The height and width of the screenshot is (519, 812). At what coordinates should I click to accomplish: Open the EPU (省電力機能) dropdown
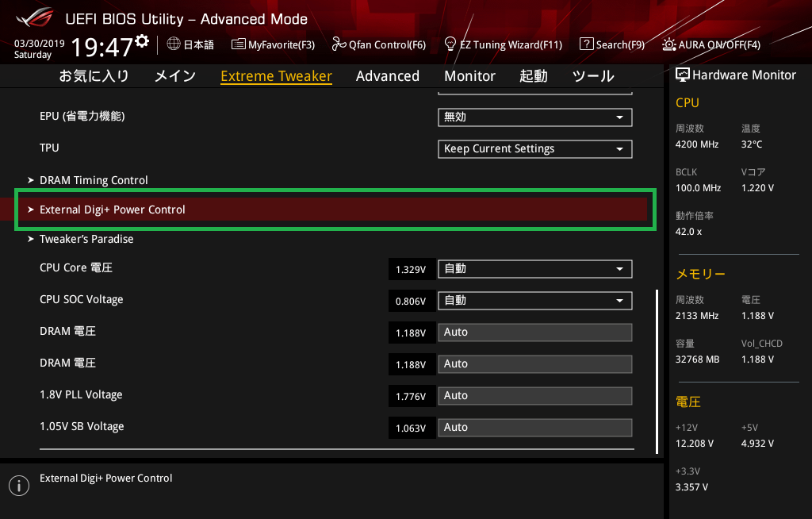tap(535, 117)
